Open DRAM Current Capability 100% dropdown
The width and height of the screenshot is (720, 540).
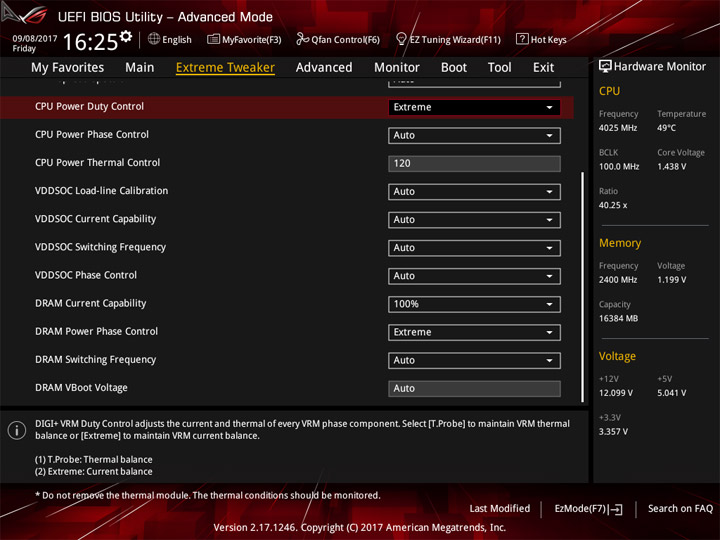[x=474, y=304]
